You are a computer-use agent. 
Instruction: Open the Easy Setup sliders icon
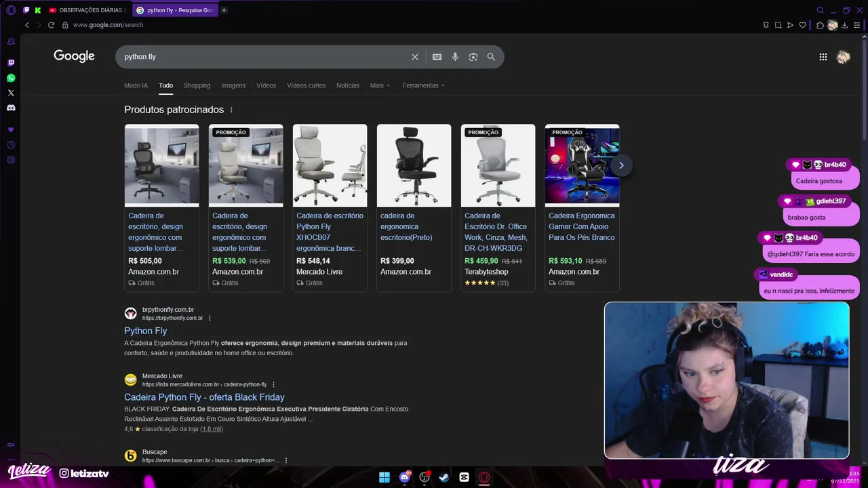[857, 25]
